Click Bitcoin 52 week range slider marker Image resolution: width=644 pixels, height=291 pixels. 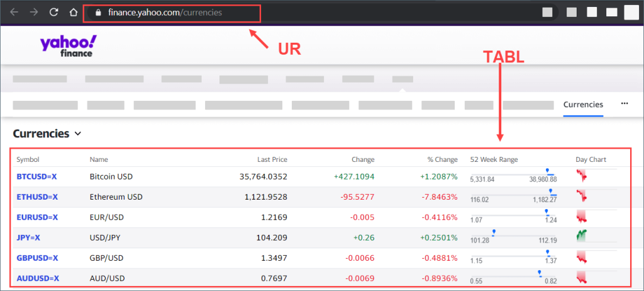coord(547,170)
